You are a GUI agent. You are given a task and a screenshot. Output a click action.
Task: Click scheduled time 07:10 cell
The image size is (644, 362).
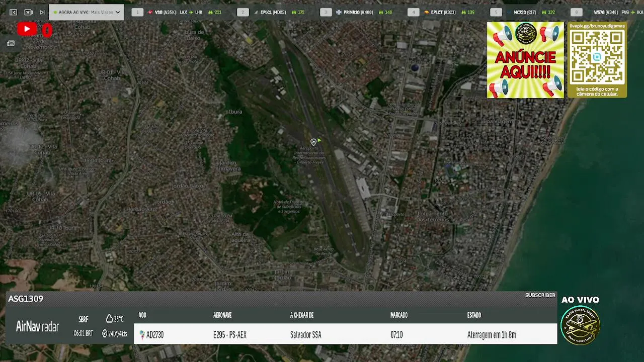coord(396,335)
